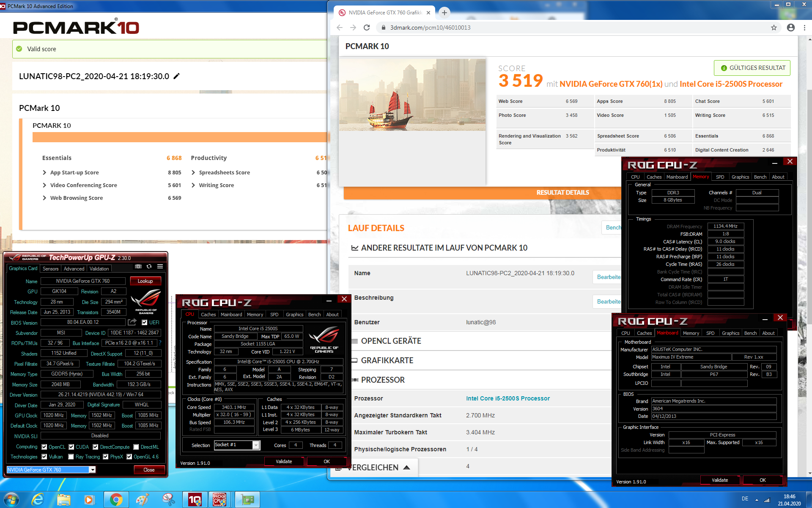Open SPD tab in Memory window
The image size is (812, 508).
point(720,177)
